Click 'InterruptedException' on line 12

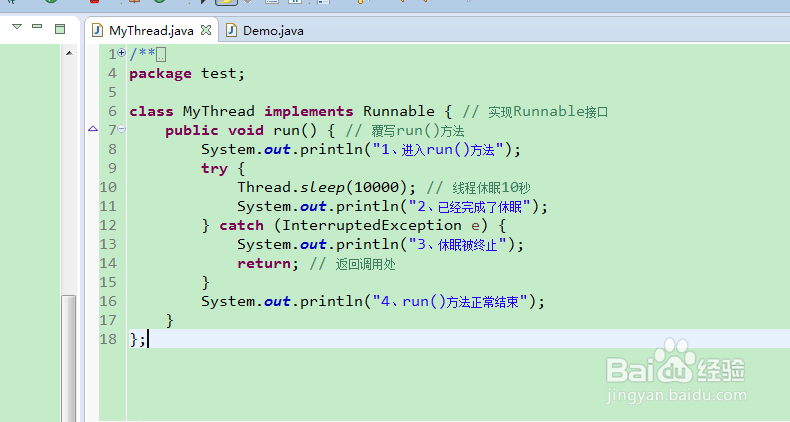(x=372, y=226)
